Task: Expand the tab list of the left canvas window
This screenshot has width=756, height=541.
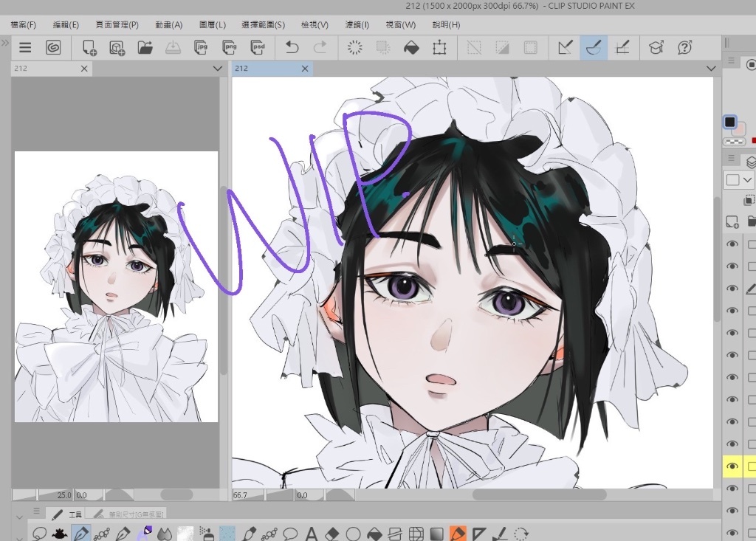Action: [x=218, y=69]
